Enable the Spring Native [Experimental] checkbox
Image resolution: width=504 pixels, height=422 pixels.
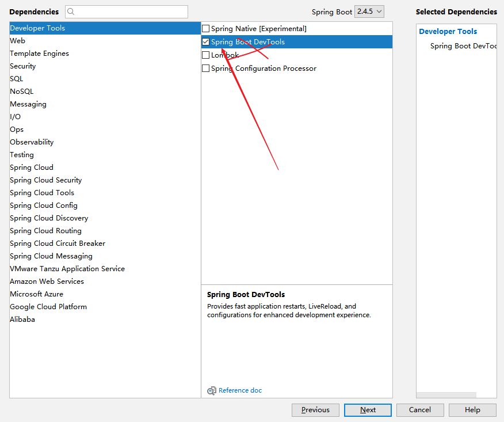pyautogui.click(x=206, y=29)
